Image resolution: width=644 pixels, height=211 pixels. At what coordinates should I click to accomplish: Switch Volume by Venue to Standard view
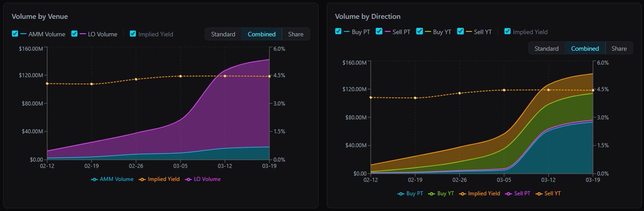[x=223, y=34]
